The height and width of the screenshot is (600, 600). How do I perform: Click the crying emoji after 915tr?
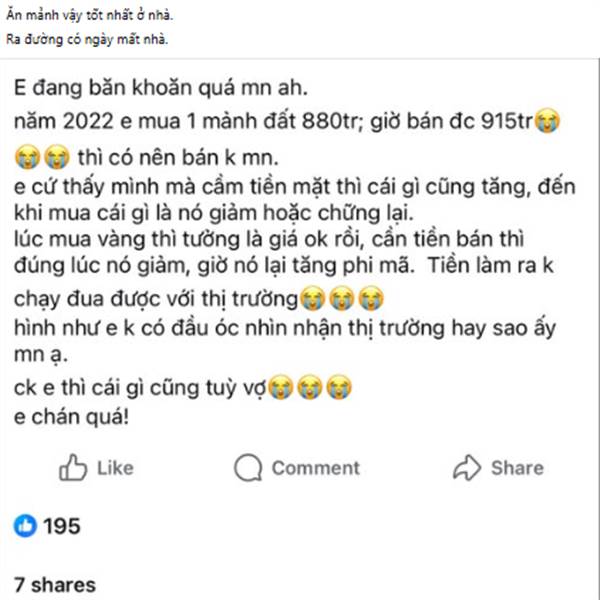coord(547,120)
